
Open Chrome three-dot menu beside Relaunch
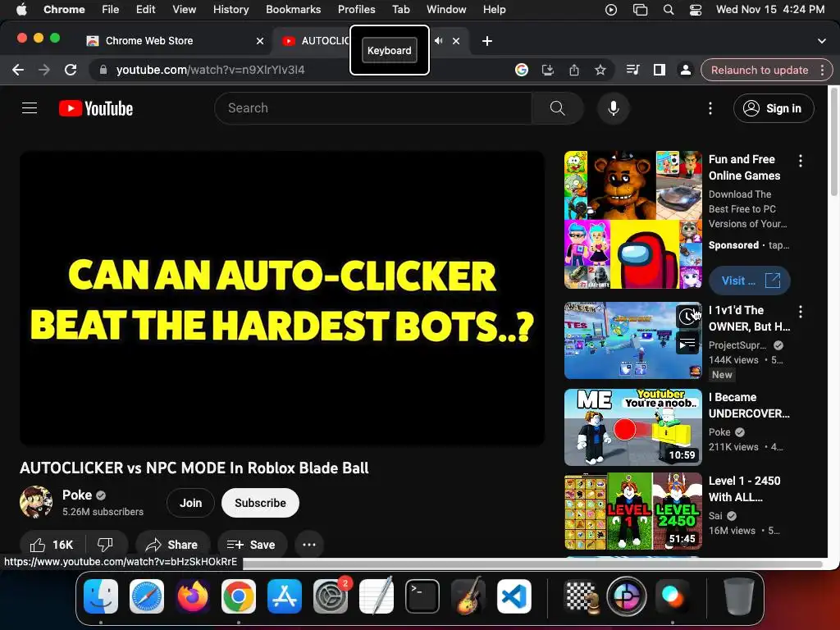click(x=822, y=70)
